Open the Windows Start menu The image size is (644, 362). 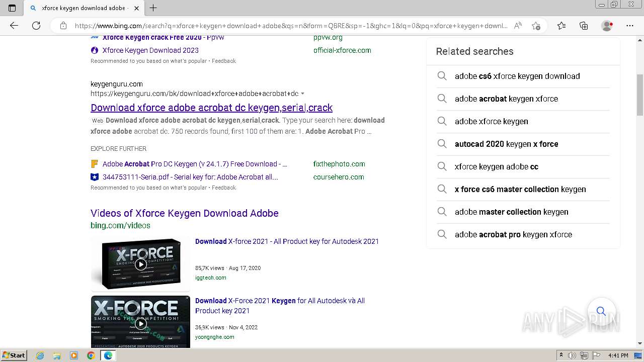(14, 355)
